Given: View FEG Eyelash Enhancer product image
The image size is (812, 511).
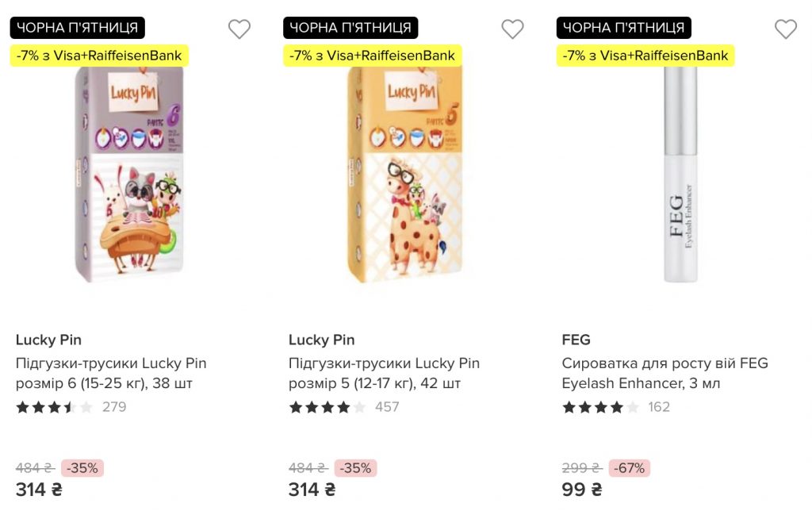Looking at the screenshot, I should 680,176.
